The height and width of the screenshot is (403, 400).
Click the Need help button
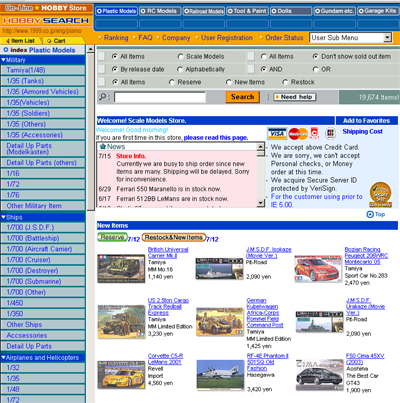tap(295, 97)
